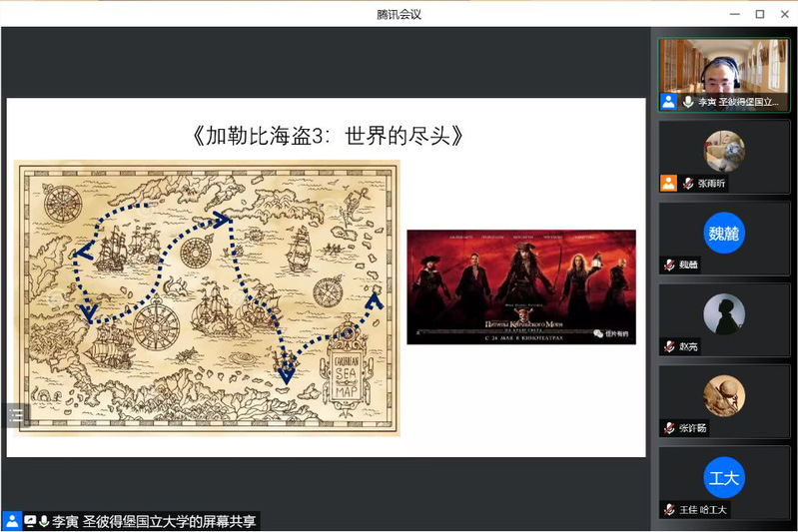Screen dimensions: 798x532
Task: Click the muted microphone icon next to 张许杨
Action: tap(668, 428)
